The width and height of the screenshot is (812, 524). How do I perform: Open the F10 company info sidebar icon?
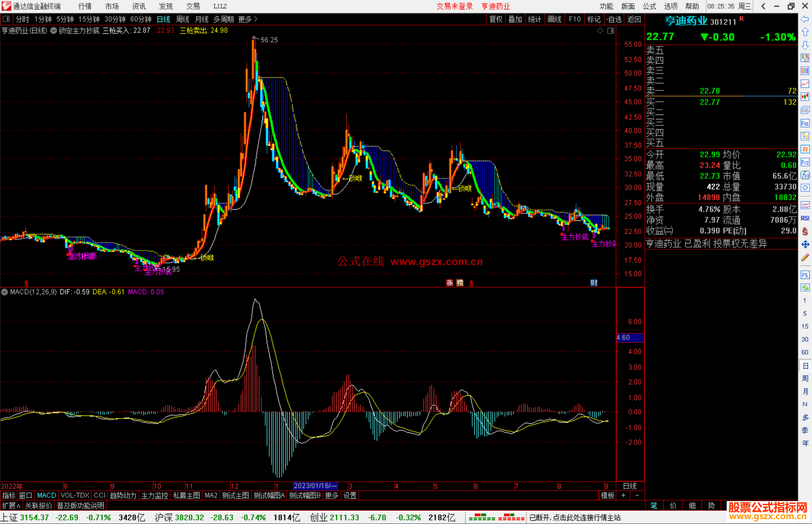tap(805, 123)
